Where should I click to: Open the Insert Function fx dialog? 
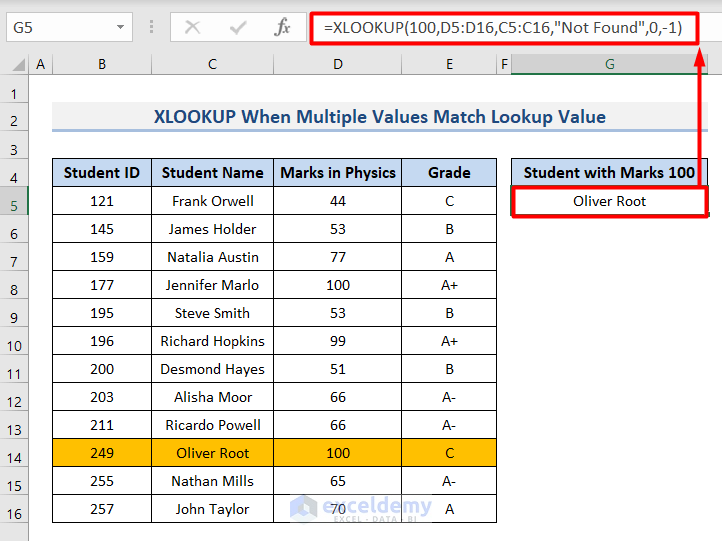click(x=283, y=28)
